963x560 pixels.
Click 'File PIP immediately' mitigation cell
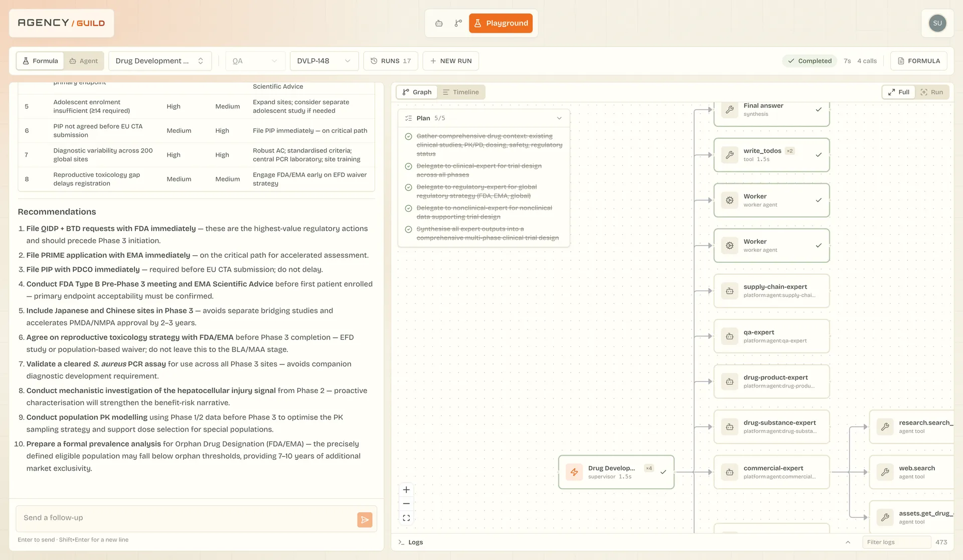[x=310, y=131]
